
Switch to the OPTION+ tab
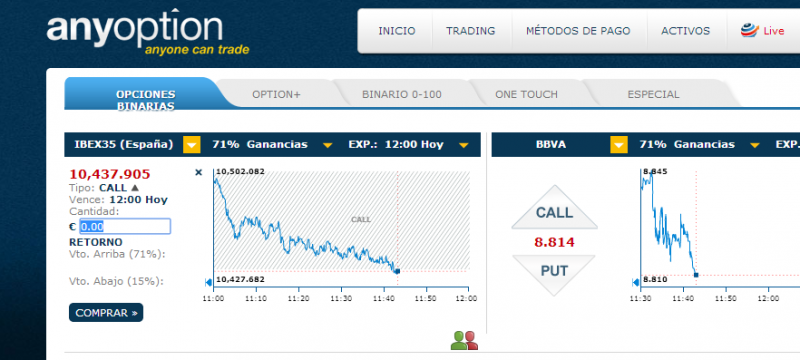(x=277, y=94)
